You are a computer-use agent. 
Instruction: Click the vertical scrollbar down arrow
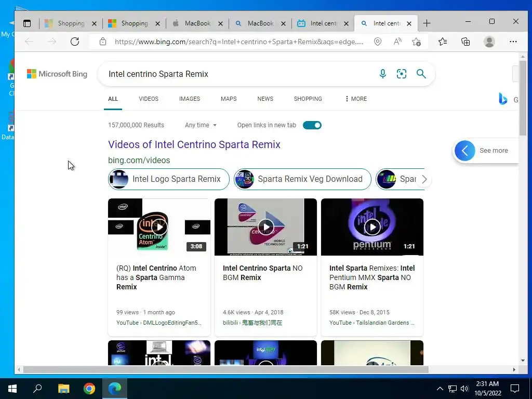[x=523, y=361]
